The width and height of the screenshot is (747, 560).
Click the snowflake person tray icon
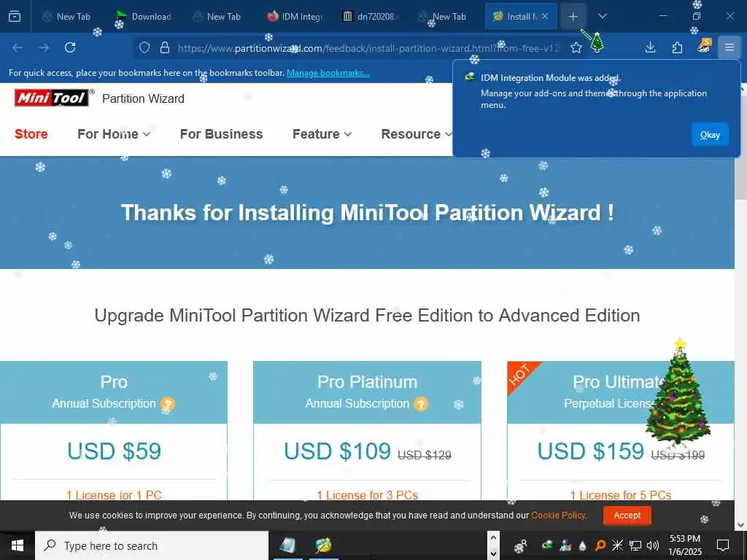pos(520,546)
